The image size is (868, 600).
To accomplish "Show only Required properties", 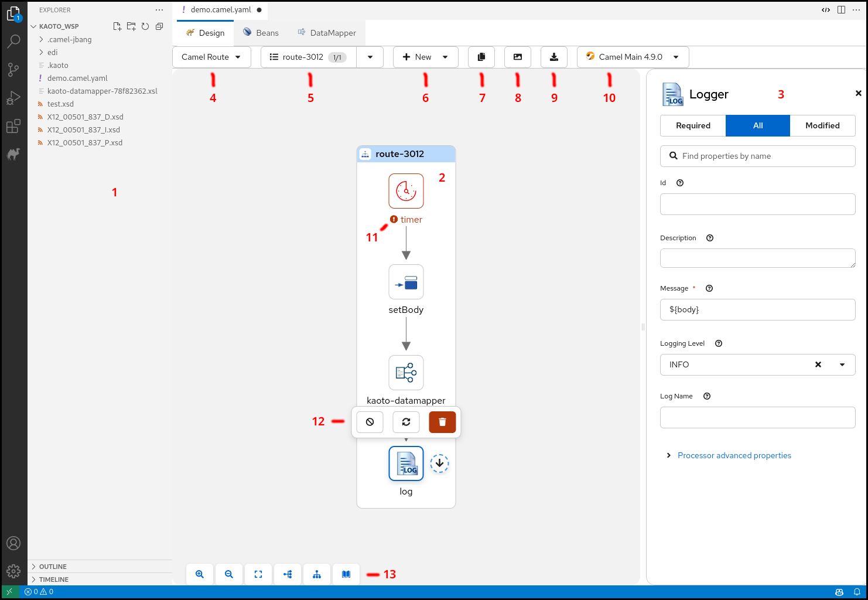I will point(693,125).
